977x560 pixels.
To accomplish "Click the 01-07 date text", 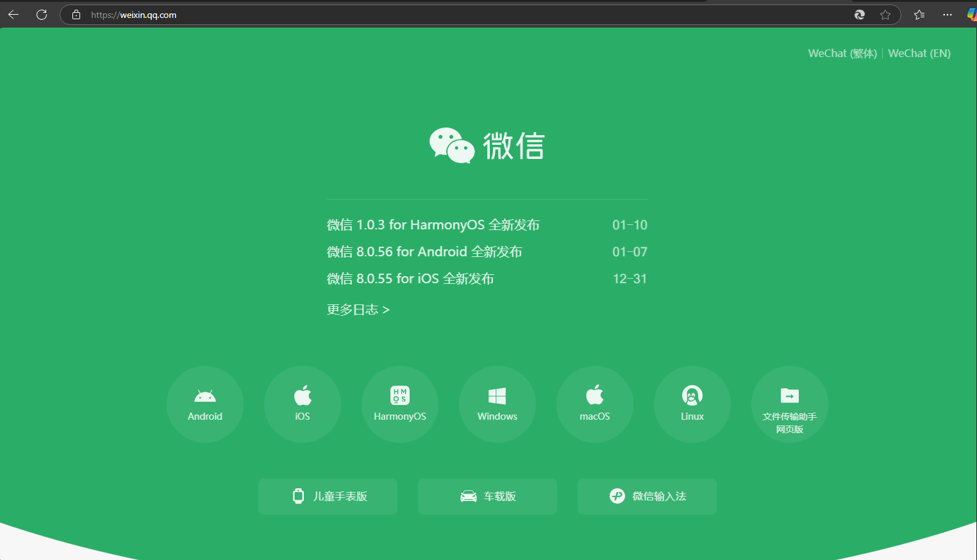I will 630,252.
